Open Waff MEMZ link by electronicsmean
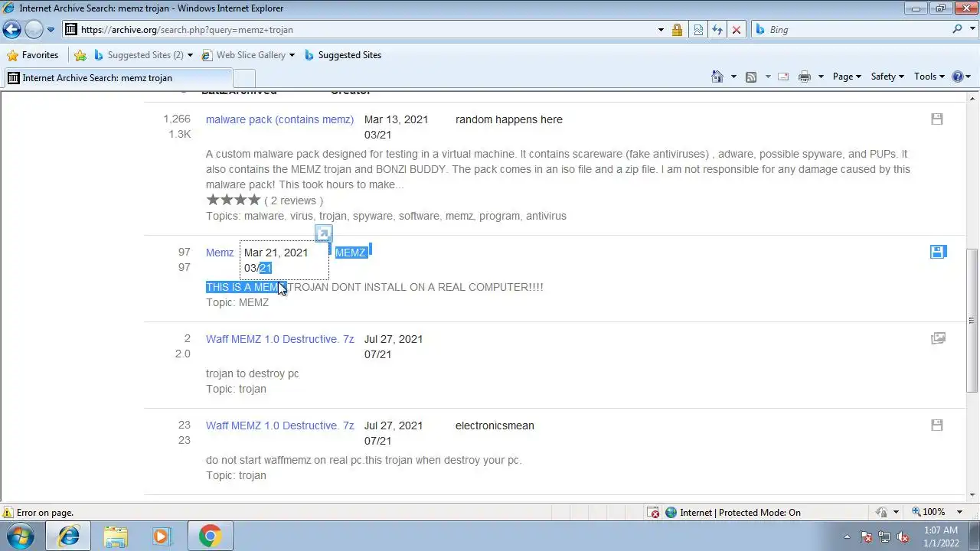980x551 pixels. (x=279, y=425)
